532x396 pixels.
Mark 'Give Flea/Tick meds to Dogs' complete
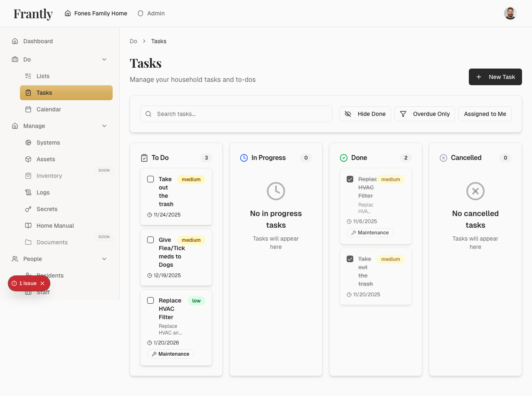(150, 240)
